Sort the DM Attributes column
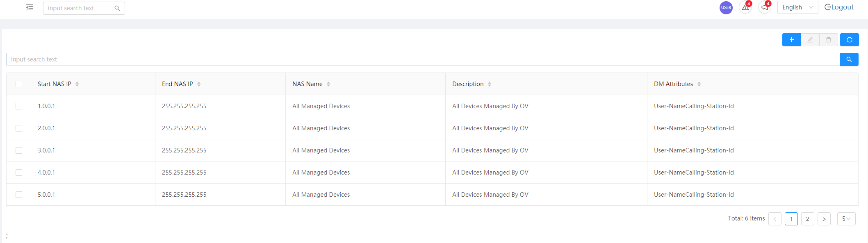 click(699, 84)
